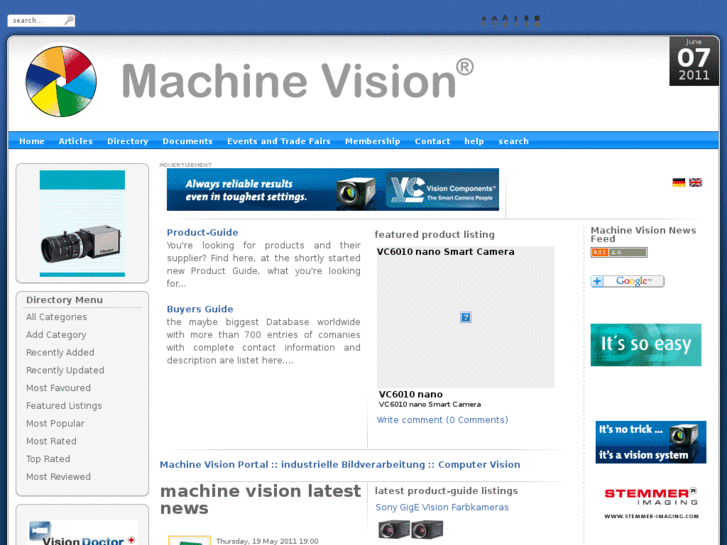The image size is (727, 545).
Task: Open Most Favoured listings
Action: point(58,388)
